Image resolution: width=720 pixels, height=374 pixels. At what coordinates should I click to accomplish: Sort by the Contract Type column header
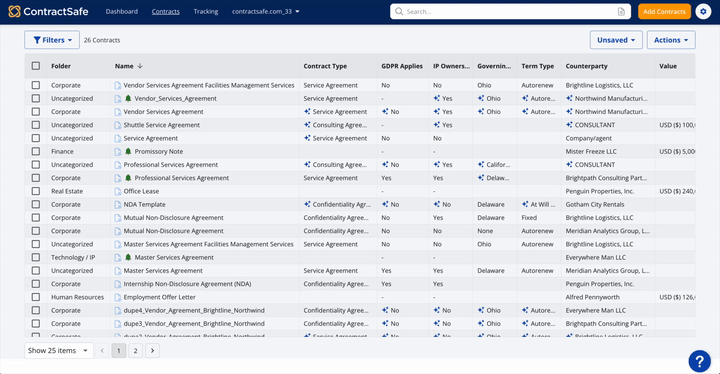coord(325,66)
